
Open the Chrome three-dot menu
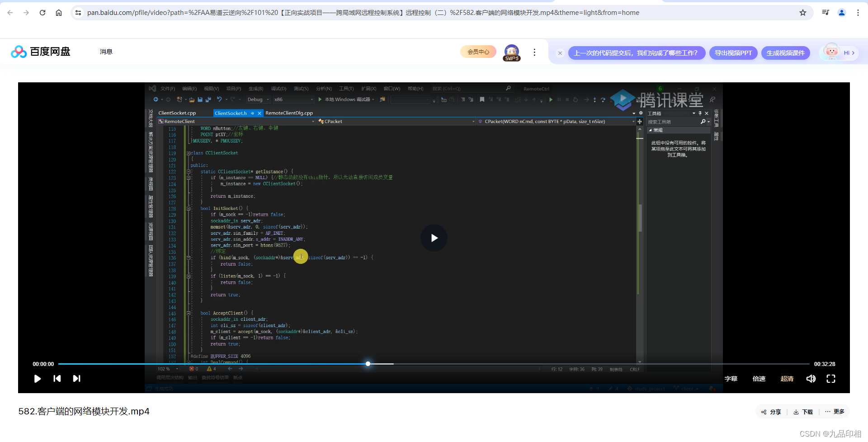tap(858, 13)
